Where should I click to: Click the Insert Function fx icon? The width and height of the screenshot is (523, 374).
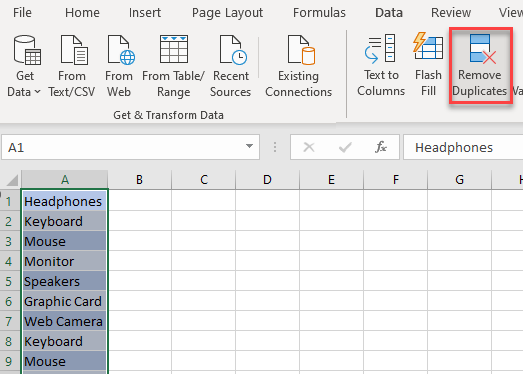[381, 147]
